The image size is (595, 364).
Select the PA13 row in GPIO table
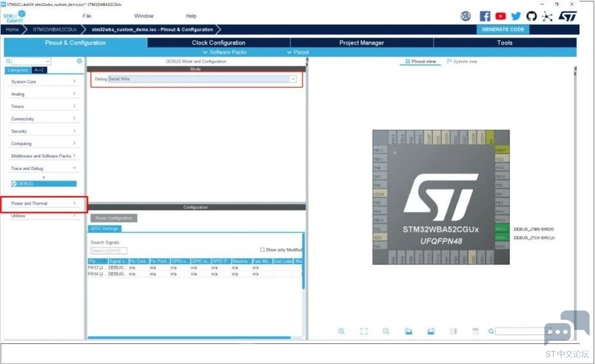click(195, 268)
